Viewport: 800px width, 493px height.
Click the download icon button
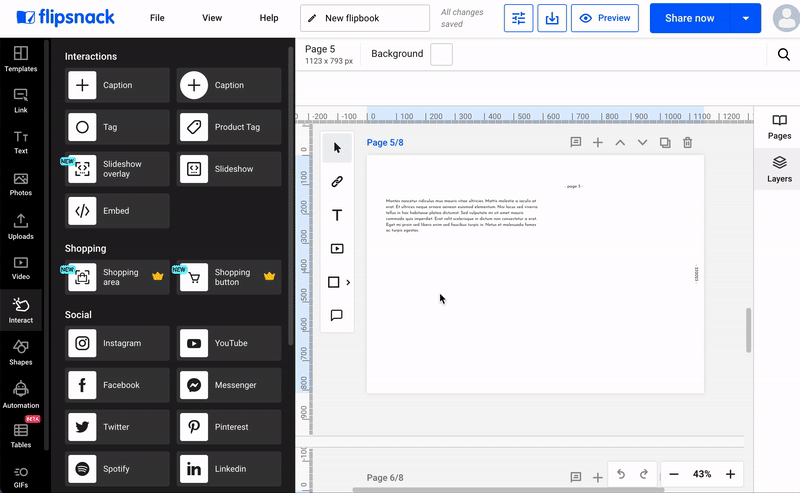point(551,18)
